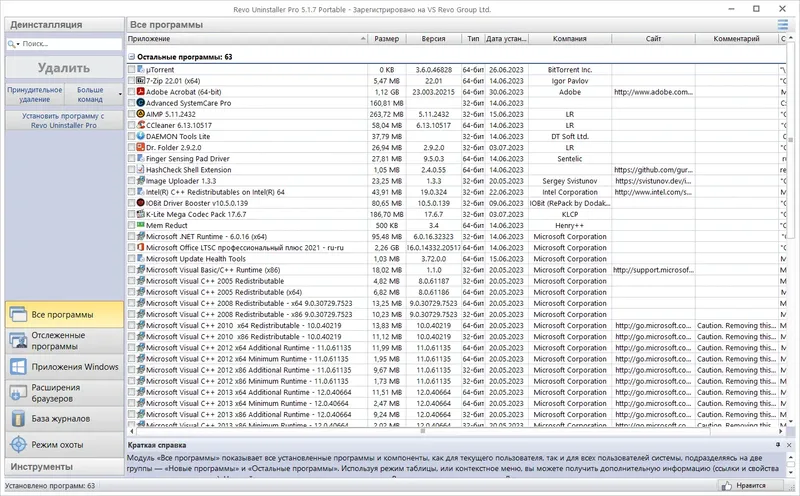Tick the checkbox for Mem Reduct

pos(132,225)
